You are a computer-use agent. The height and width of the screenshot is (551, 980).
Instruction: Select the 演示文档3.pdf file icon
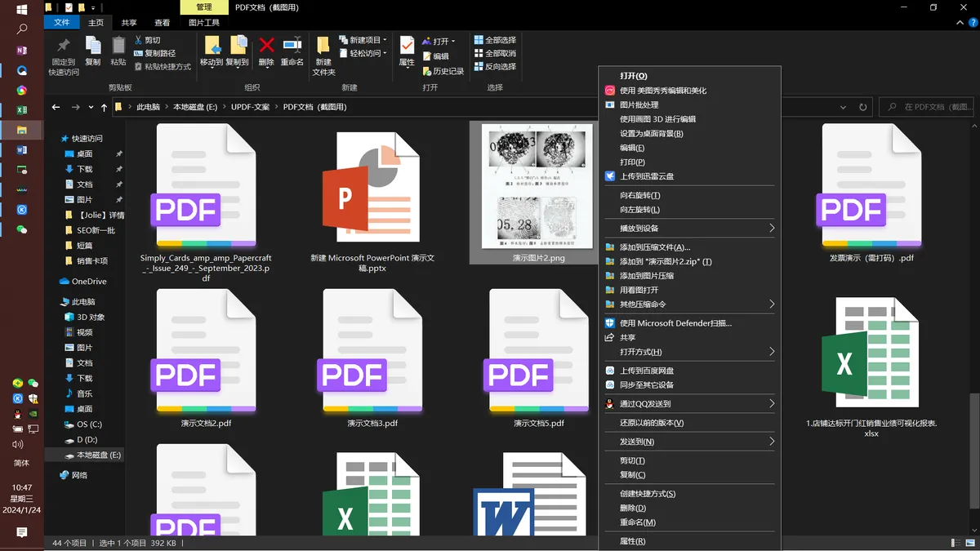click(x=372, y=351)
